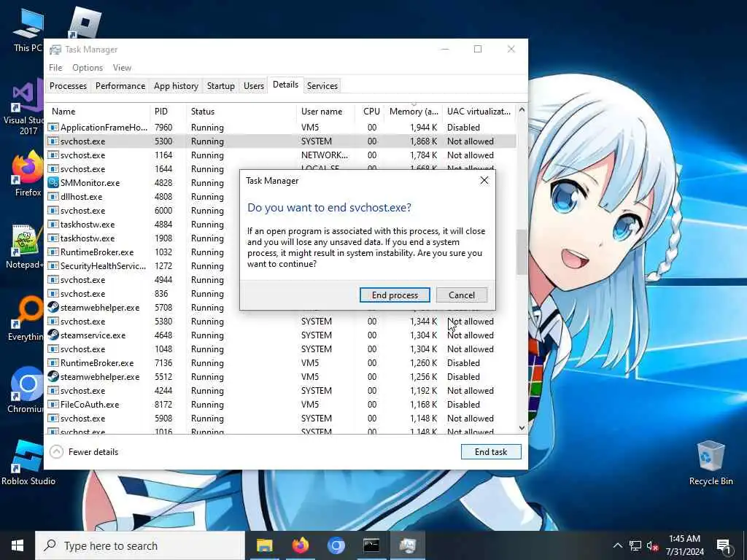Screen dimensions: 747x560
Task: Open the network tray icon
Action: point(635,545)
